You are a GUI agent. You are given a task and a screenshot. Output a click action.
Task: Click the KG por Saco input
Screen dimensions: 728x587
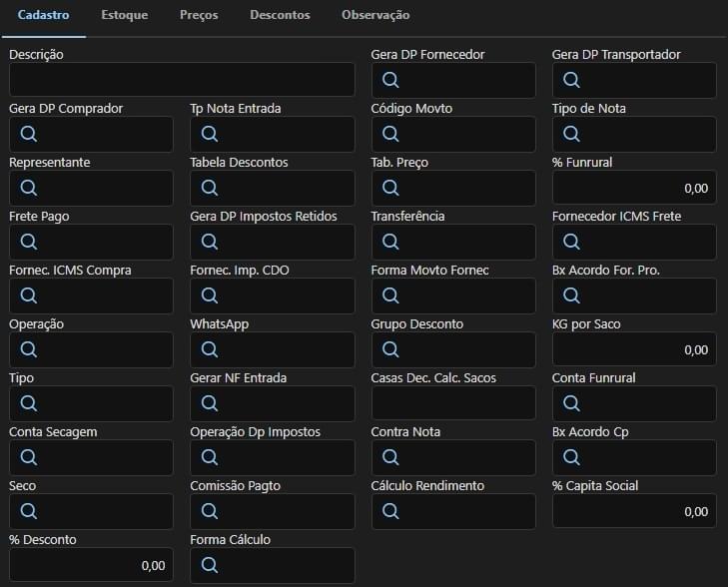(633, 350)
